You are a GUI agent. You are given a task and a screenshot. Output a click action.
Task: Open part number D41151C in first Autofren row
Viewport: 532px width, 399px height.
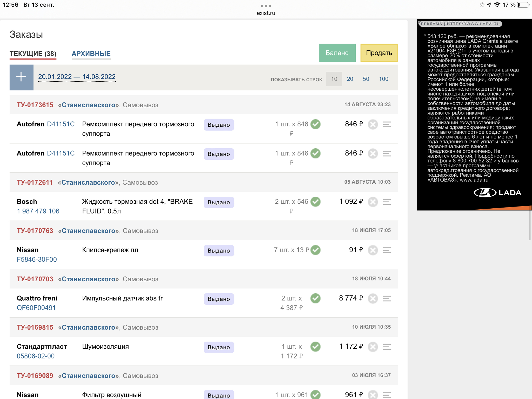click(x=61, y=124)
